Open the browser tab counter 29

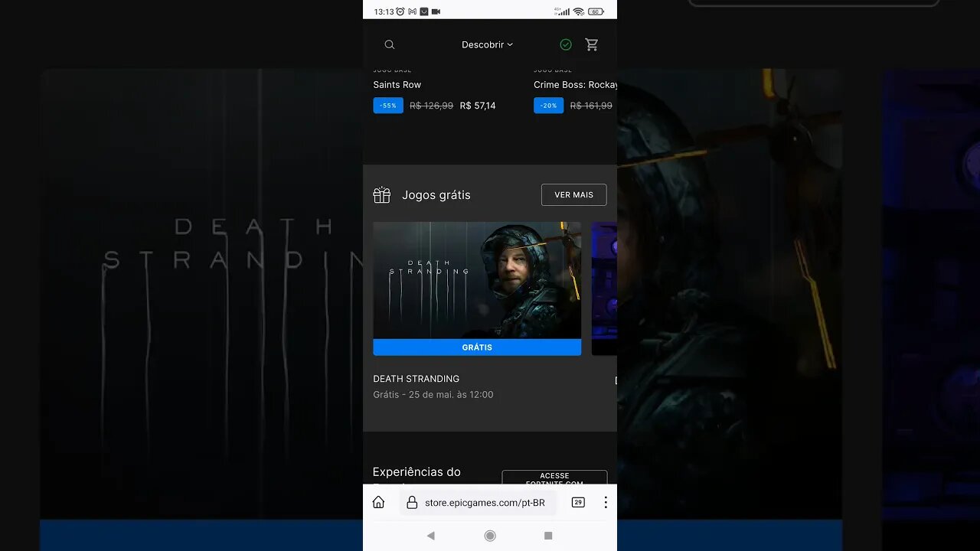click(x=578, y=503)
